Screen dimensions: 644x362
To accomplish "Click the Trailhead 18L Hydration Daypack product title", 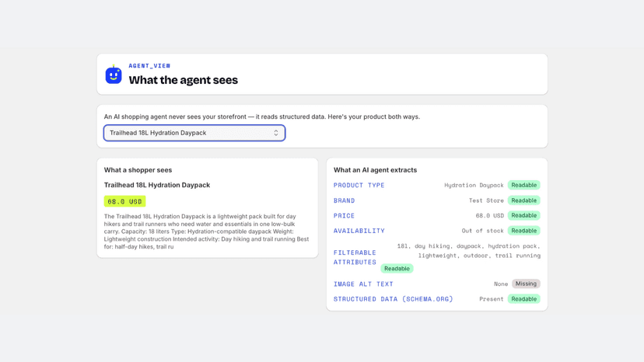I will tap(157, 185).
